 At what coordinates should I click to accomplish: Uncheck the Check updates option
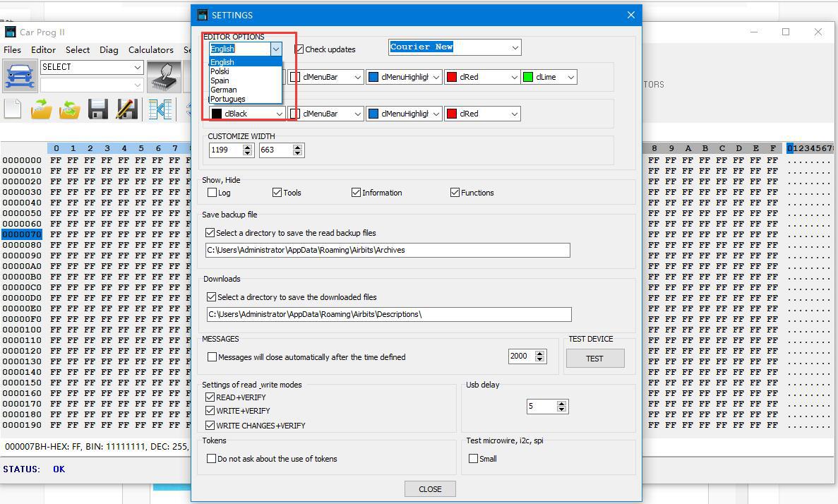coord(299,49)
